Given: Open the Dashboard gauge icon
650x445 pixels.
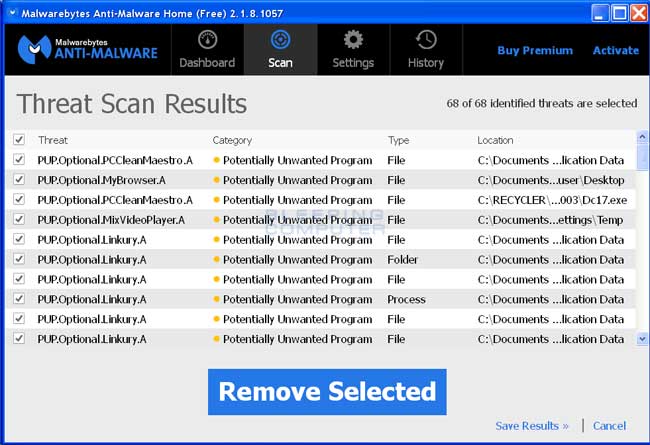Looking at the screenshot, I should point(207,40).
